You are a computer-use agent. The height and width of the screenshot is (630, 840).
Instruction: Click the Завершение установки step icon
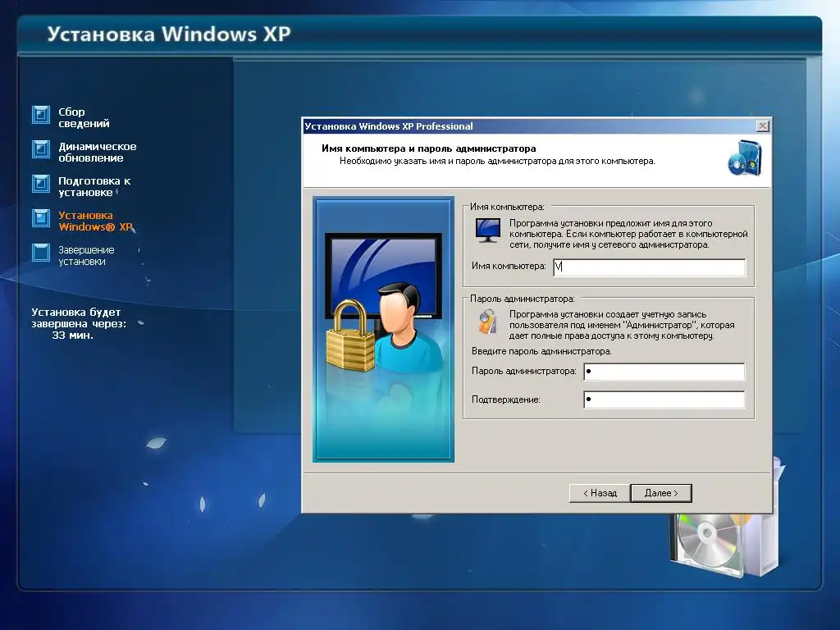pyautogui.click(x=41, y=253)
